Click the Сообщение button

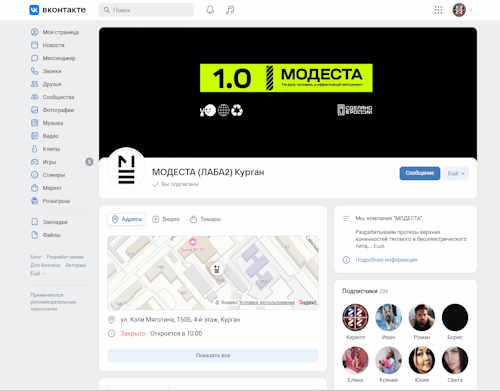(x=420, y=173)
